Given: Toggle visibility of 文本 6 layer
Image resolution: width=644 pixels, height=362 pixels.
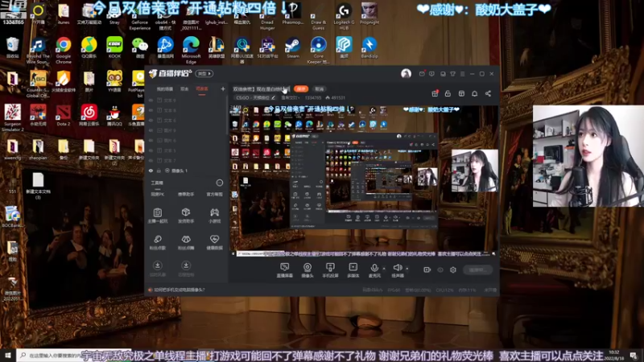Looking at the screenshot, I should pyautogui.click(x=151, y=120).
